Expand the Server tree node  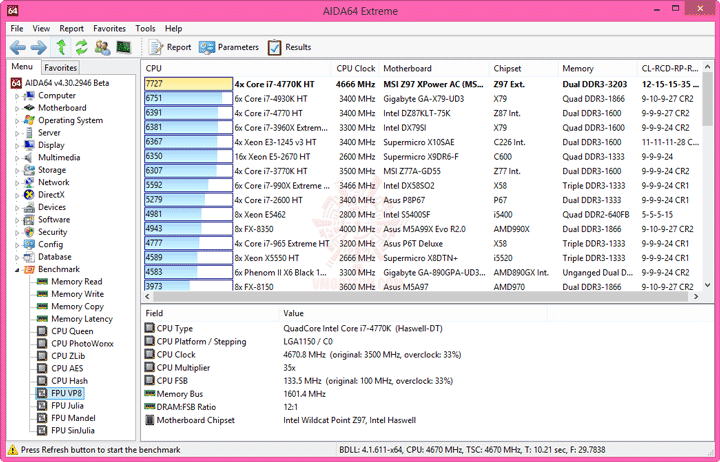click(x=17, y=133)
